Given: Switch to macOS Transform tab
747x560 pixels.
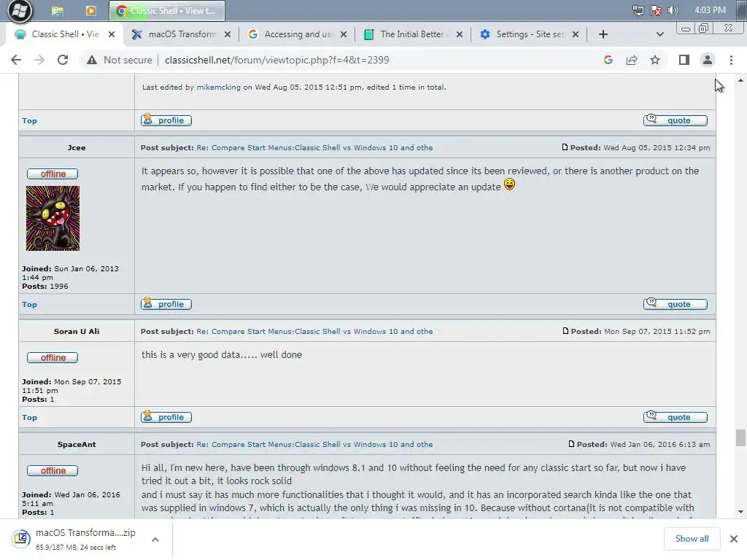Looking at the screenshot, I should pos(181,34).
